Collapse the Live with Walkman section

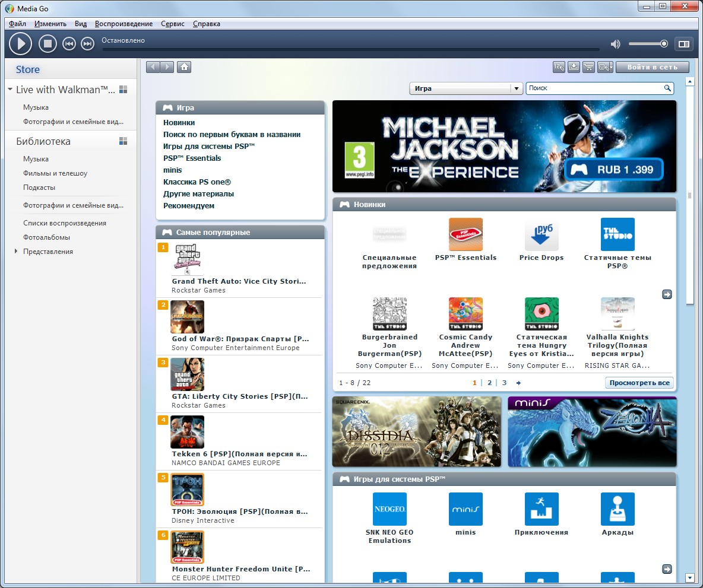(10, 90)
